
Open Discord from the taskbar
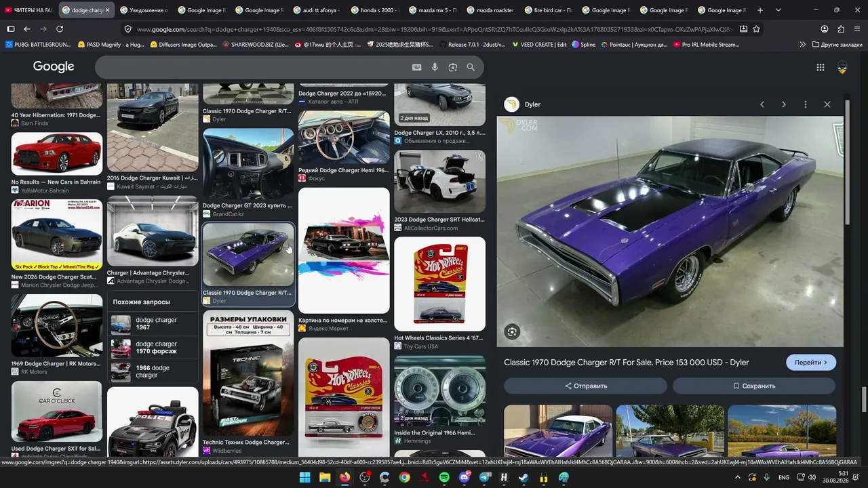point(464,477)
